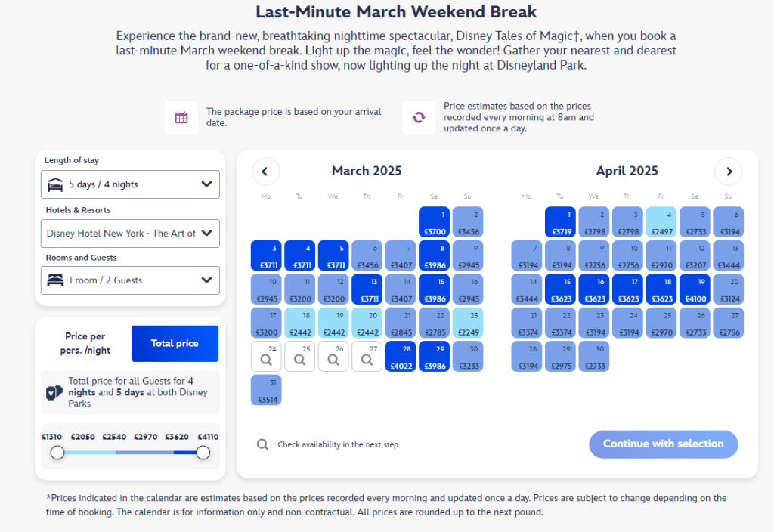Open the Rooms and Guests dropdown

[x=130, y=280]
